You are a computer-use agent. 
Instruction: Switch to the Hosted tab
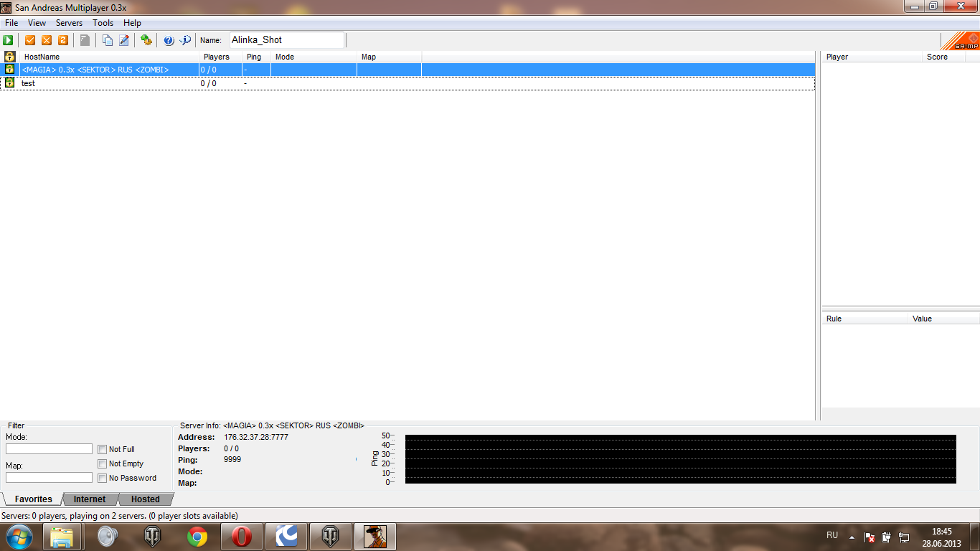[x=145, y=499]
